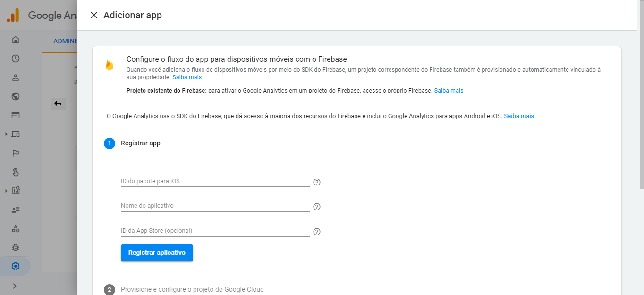Open the Home icon in sidebar
Screen dimensions: 644x295
[x=16, y=40]
